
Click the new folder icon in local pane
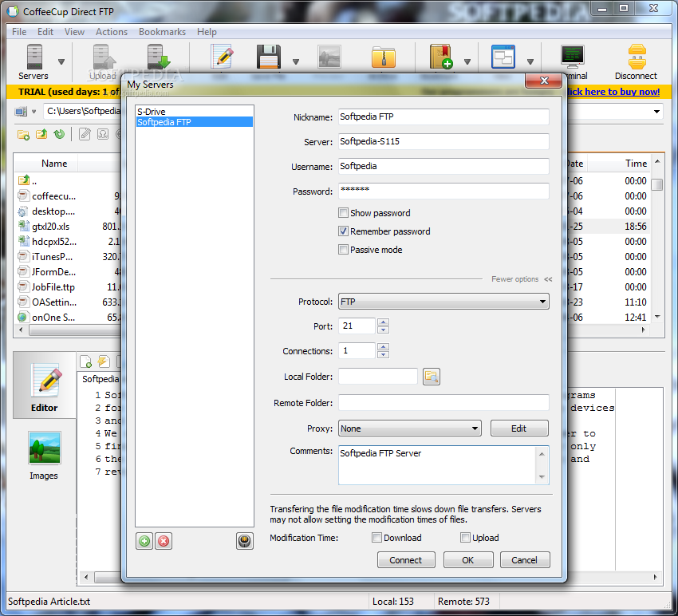[x=23, y=135]
